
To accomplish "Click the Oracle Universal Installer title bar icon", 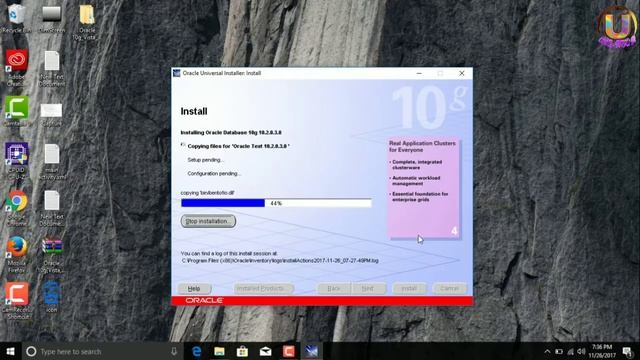I will tap(177, 73).
